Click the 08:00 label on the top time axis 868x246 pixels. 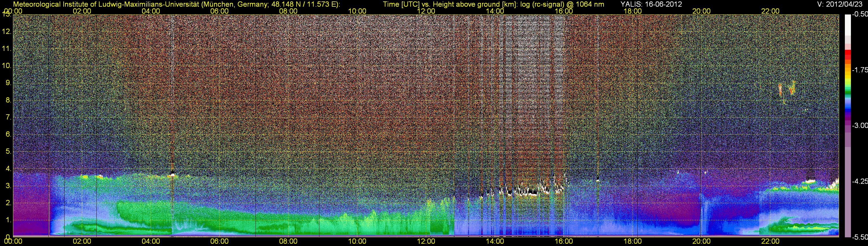(288, 11)
